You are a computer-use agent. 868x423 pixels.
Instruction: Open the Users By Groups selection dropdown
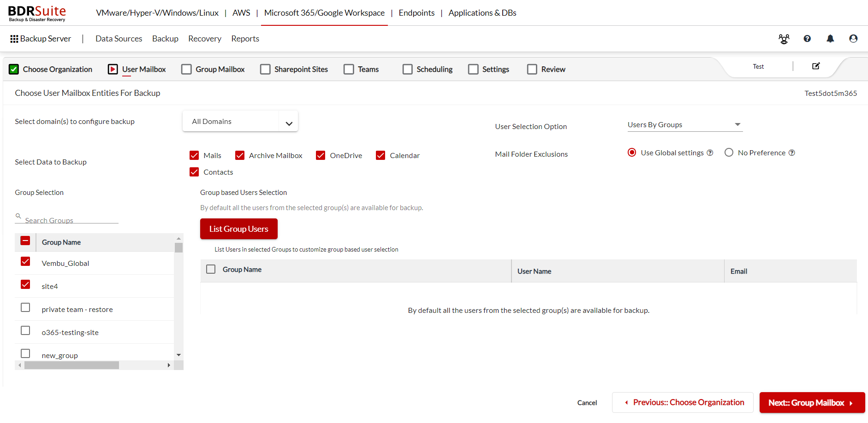tap(685, 125)
